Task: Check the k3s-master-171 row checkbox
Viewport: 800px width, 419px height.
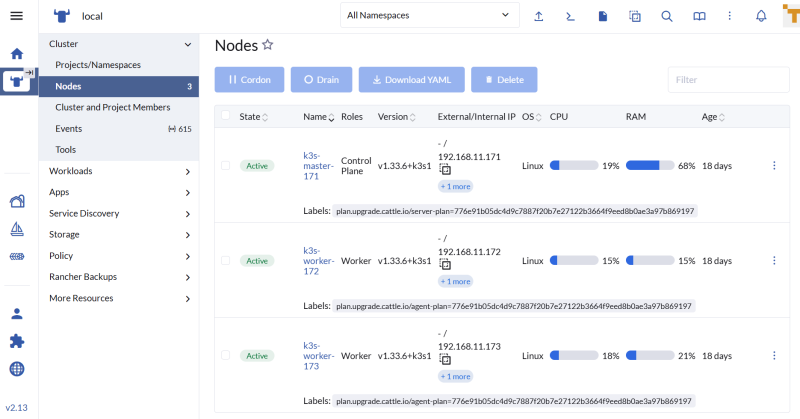Action: pyautogui.click(x=226, y=165)
